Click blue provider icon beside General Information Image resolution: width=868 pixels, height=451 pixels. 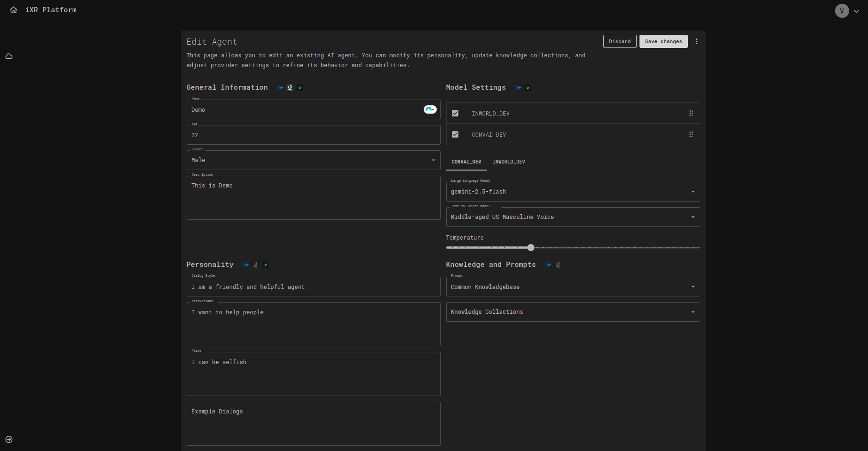[x=281, y=88]
